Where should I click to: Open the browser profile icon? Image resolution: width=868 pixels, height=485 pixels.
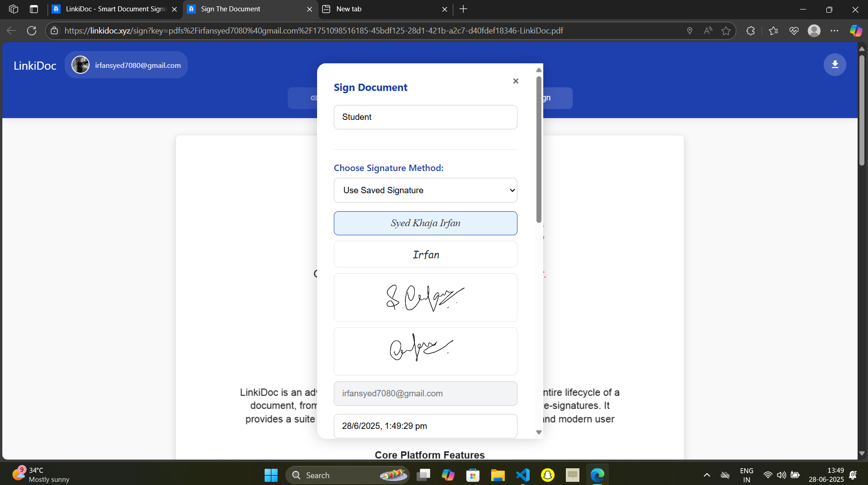[x=814, y=31]
